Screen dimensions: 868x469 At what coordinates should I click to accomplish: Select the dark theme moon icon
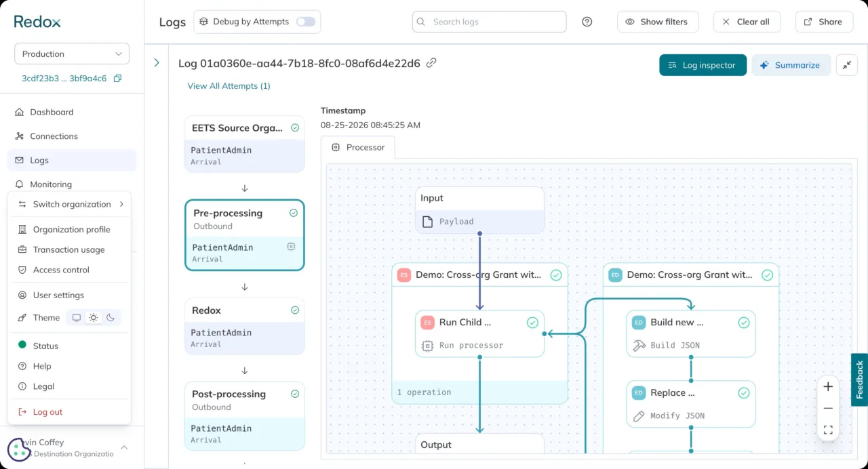coord(111,318)
